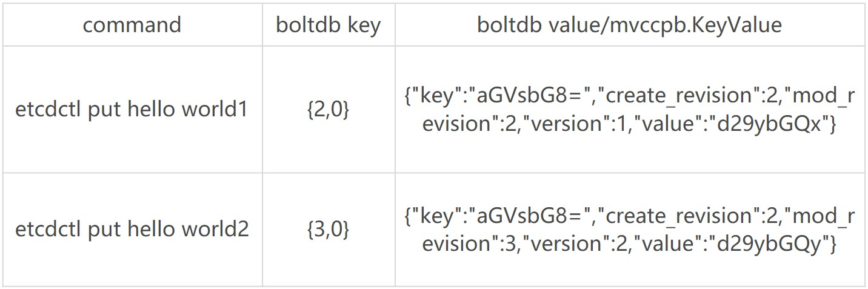Viewport: 868px width, 289px height.
Task: Click the {2,0} boltdb key cell
Action: click(x=329, y=110)
